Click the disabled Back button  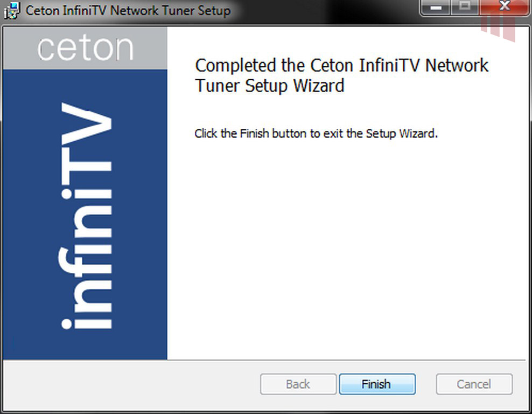coord(298,384)
